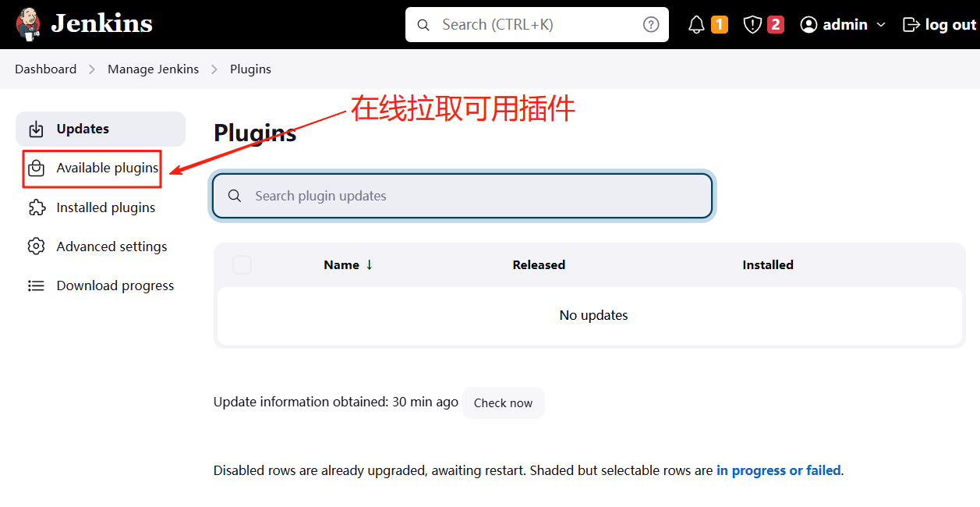Click the Check now button

504,402
